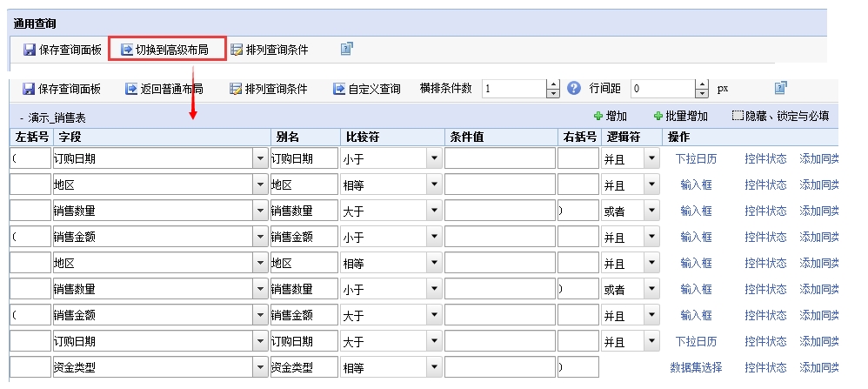This screenshot has width=868, height=389.
Task: Click the green plus 批量增加 icon
Action: (658, 116)
